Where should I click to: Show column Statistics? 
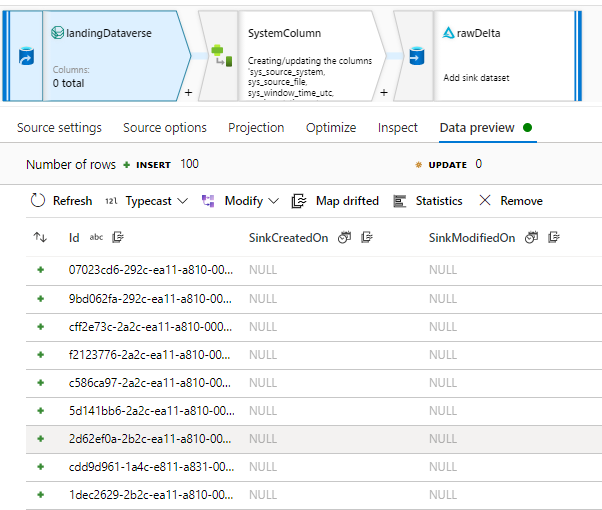coord(428,201)
